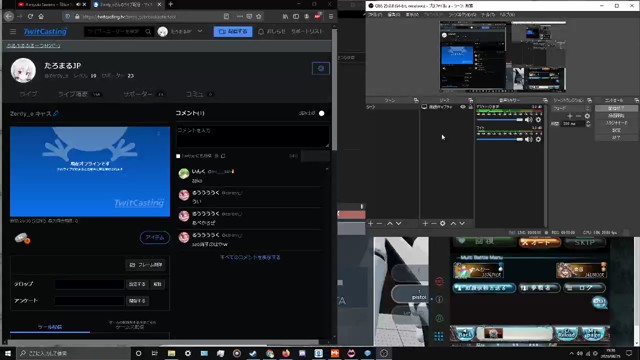The image size is (640, 360).
Task: Switch to the ライブ履歴 tab
Action: [73, 94]
